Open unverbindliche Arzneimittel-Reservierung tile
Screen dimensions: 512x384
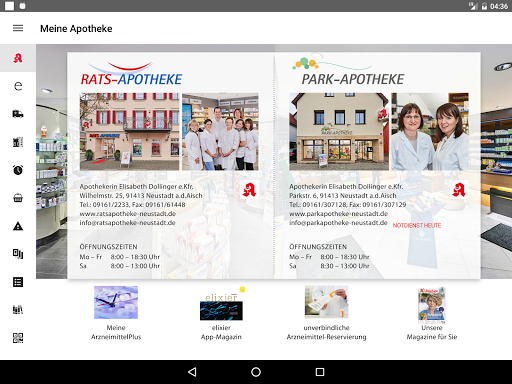[327, 313]
